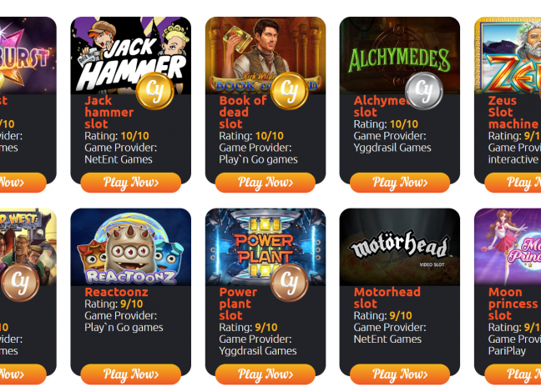Click the gold coin badge on Book of Dead
Screen dimensions: 541x392
289,91
